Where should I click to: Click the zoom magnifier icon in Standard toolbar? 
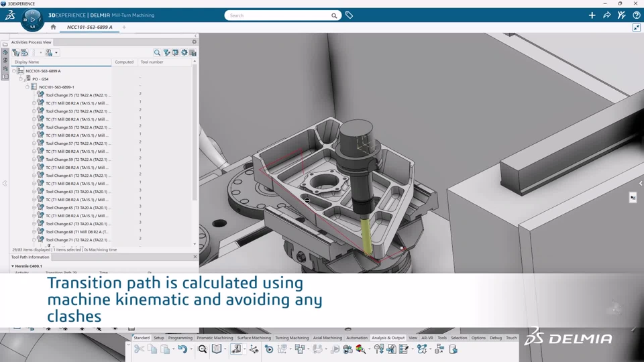point(203,349)
